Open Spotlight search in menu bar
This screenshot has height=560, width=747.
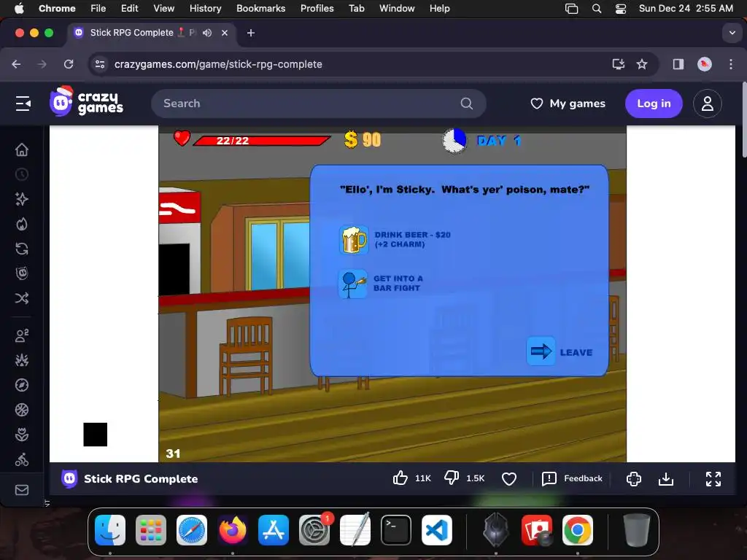(597, 9)
